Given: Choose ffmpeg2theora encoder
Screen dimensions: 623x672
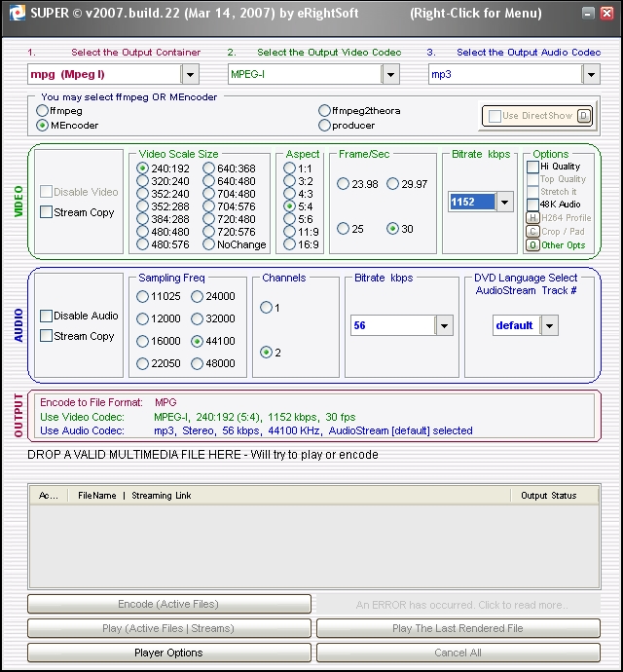Looking at the screenshot, I should tap(324, 111).
